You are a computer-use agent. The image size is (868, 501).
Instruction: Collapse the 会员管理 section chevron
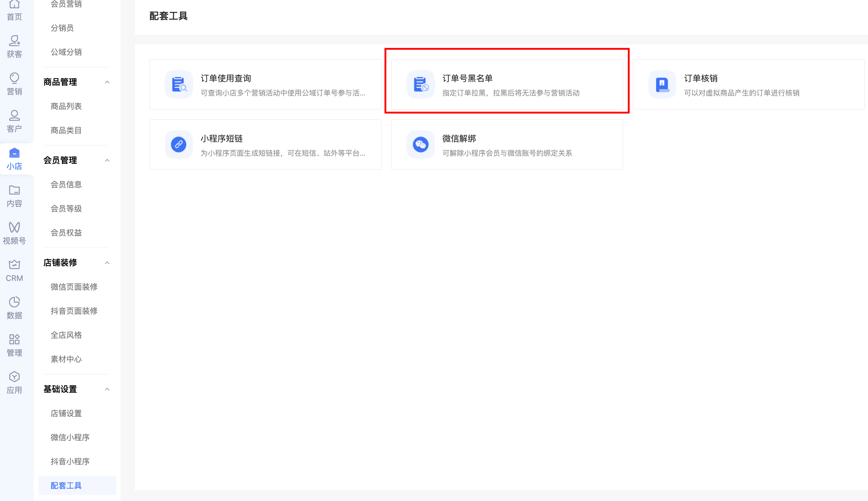[107, 160]
